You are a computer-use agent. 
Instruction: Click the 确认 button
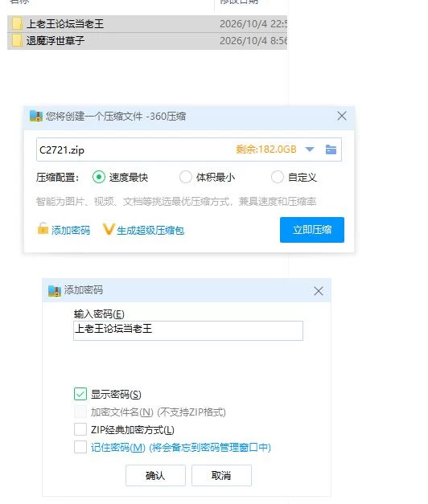[155, 475]
